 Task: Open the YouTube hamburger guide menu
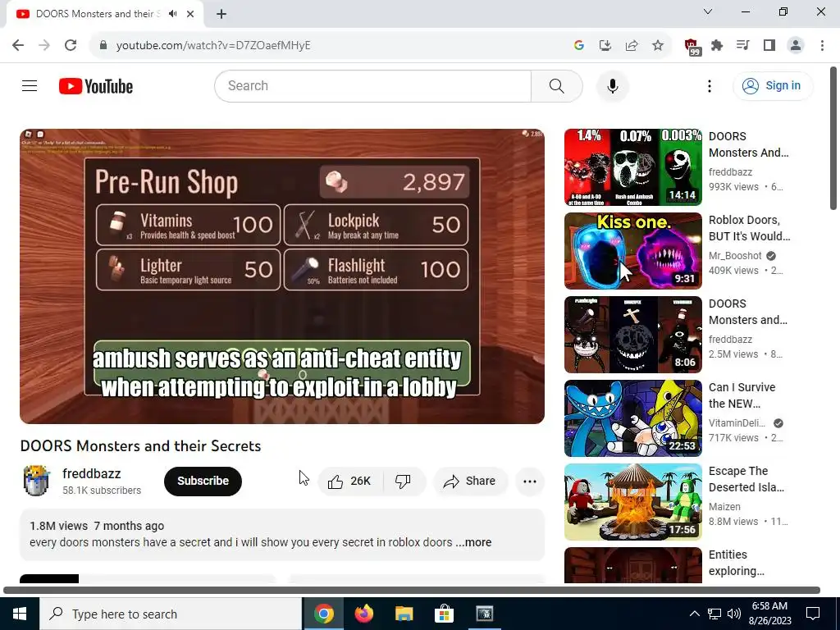[x=30, y=85]
